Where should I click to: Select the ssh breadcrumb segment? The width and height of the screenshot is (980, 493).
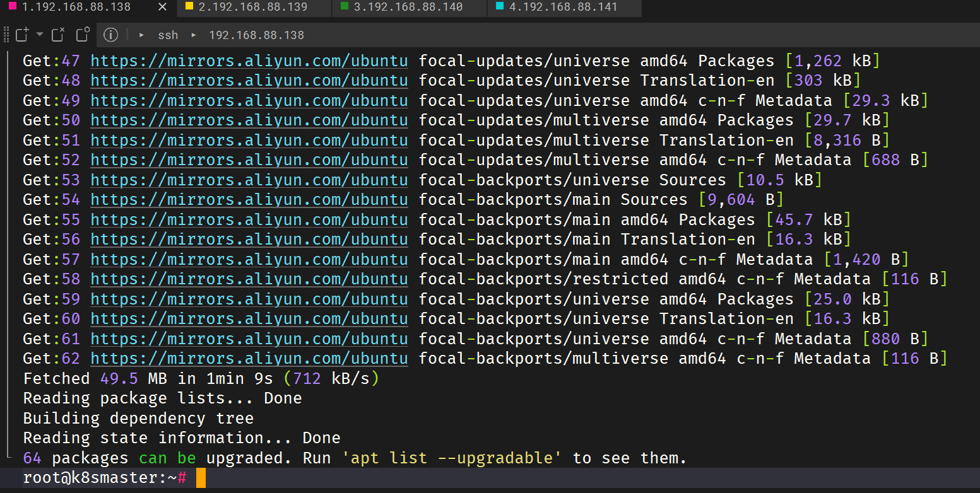[x=168, y=35]
